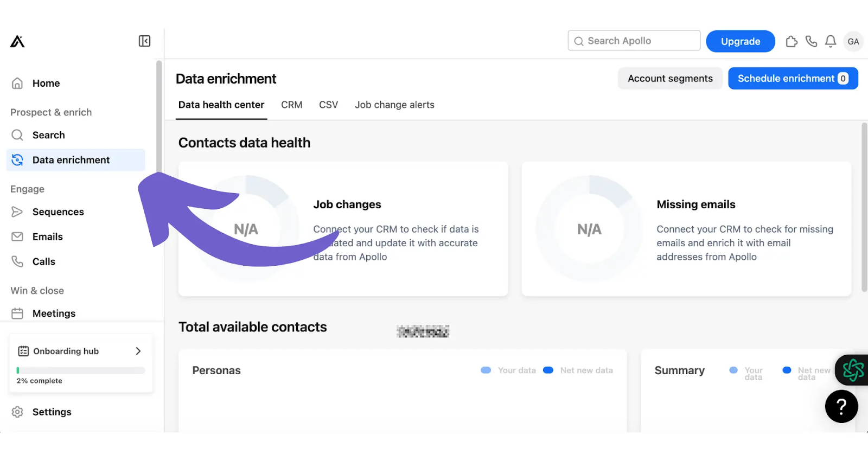Click Account segments button
Screen dimensions: 868x461
(670, 79)
